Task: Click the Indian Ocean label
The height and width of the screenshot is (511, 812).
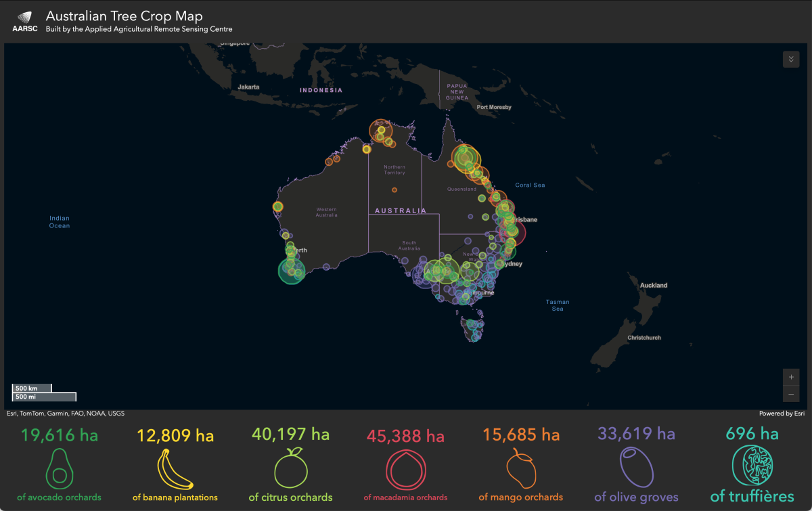Action: [x=60, y=222]
